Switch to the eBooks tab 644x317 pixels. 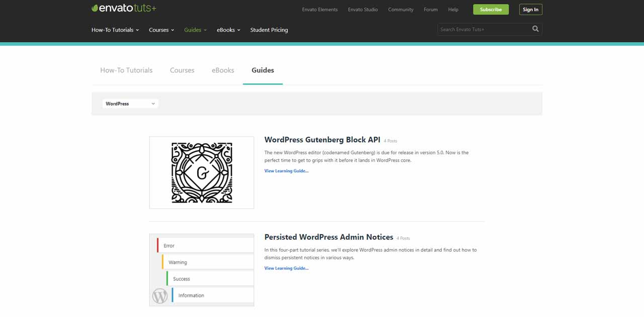click(223, 70)
